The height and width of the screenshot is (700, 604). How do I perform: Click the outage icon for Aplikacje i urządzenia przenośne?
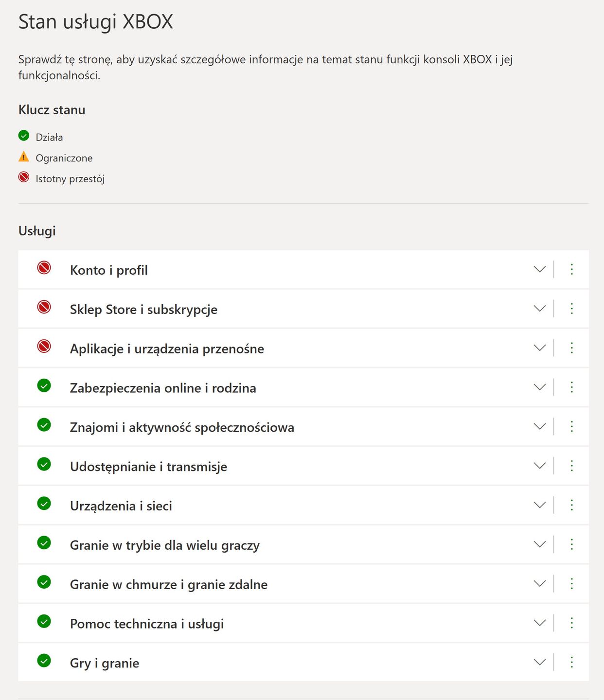(44, 347)
